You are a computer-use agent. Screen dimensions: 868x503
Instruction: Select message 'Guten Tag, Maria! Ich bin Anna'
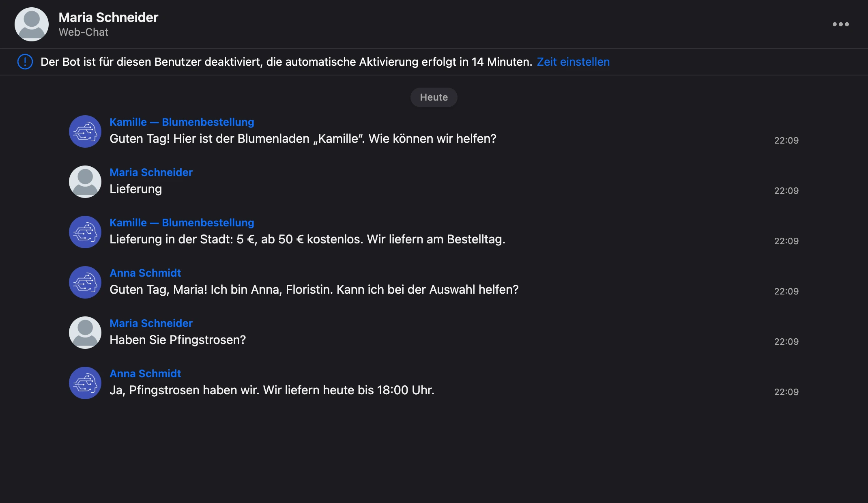click(314, 290)
